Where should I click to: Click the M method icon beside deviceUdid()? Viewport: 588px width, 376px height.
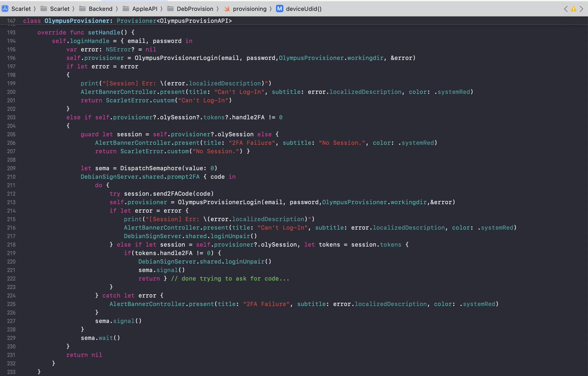(x=280, y=9)
